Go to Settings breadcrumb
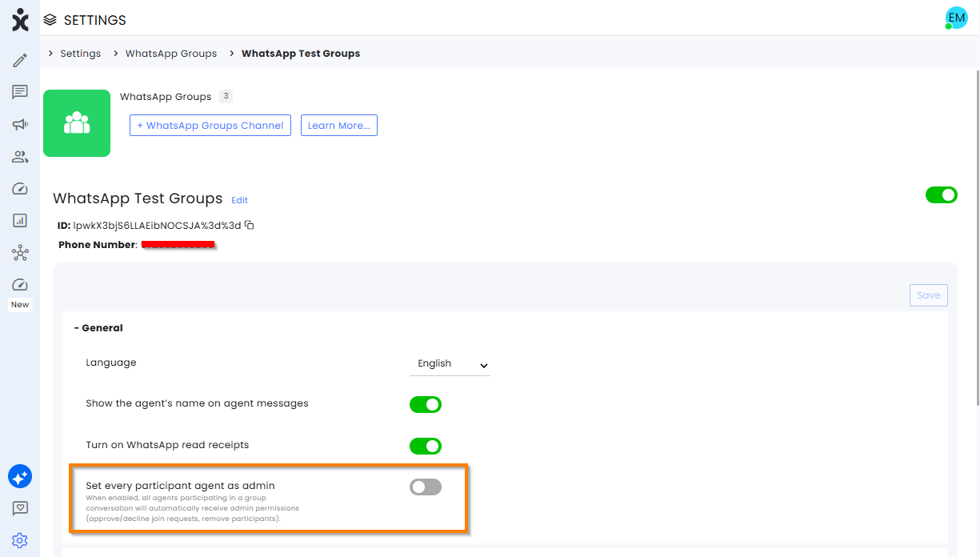 [80, 54]
